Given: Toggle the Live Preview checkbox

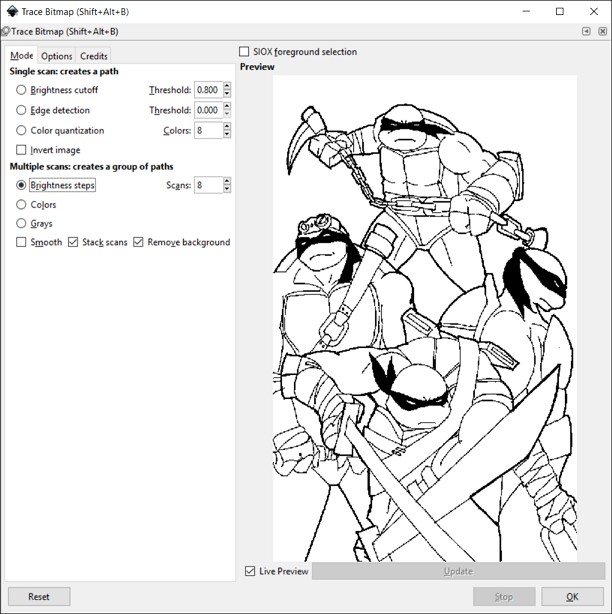Looking at the screenshot, I should point(250,571).
